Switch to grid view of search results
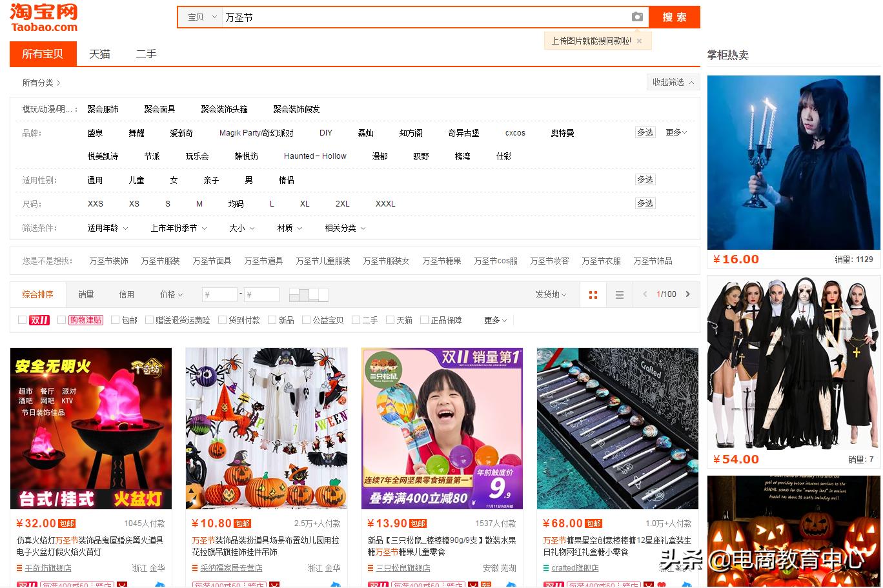 pos(593,294)
